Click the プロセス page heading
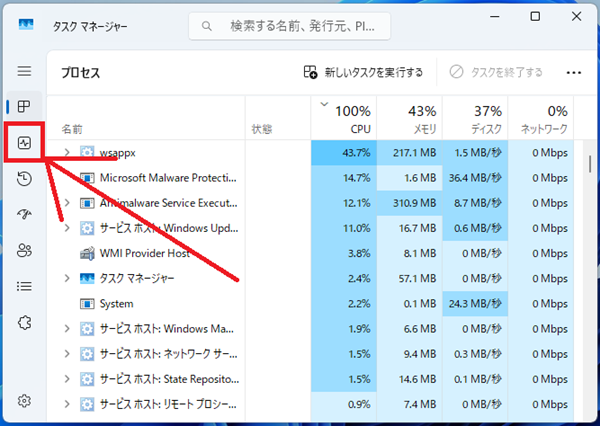The height and width of the screenshot is (426, 600). click(81, 73)
